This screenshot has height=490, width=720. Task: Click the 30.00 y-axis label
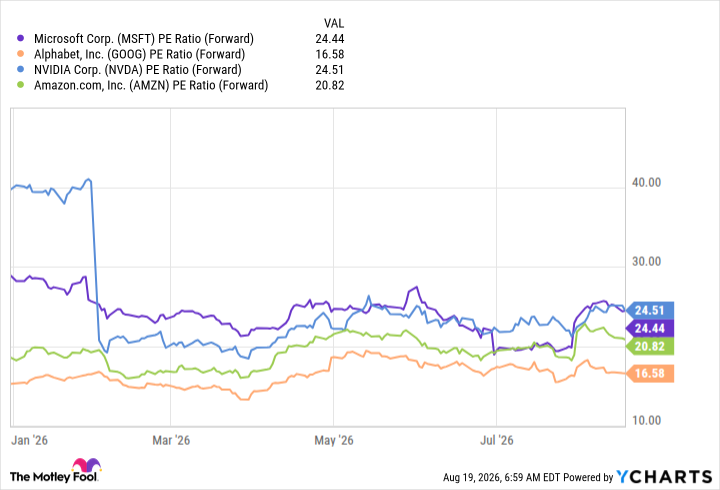click(647, 262)
